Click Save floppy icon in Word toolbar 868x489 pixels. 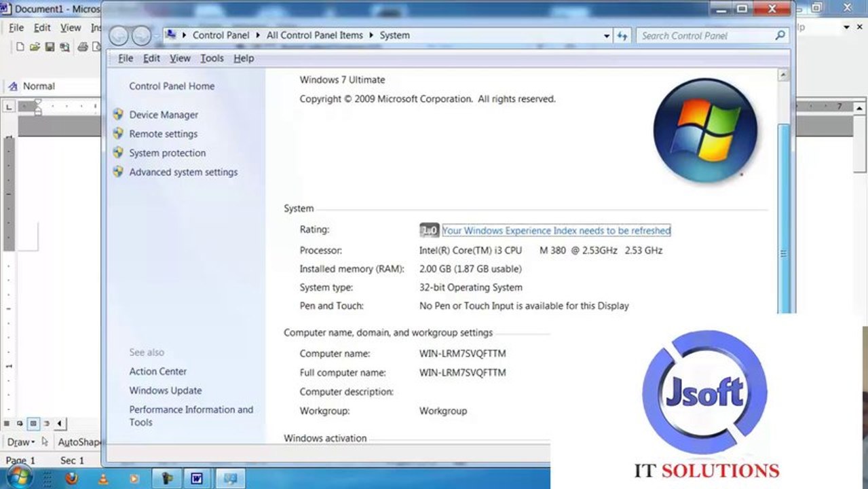pyautogui.click(x=50, y=47)
